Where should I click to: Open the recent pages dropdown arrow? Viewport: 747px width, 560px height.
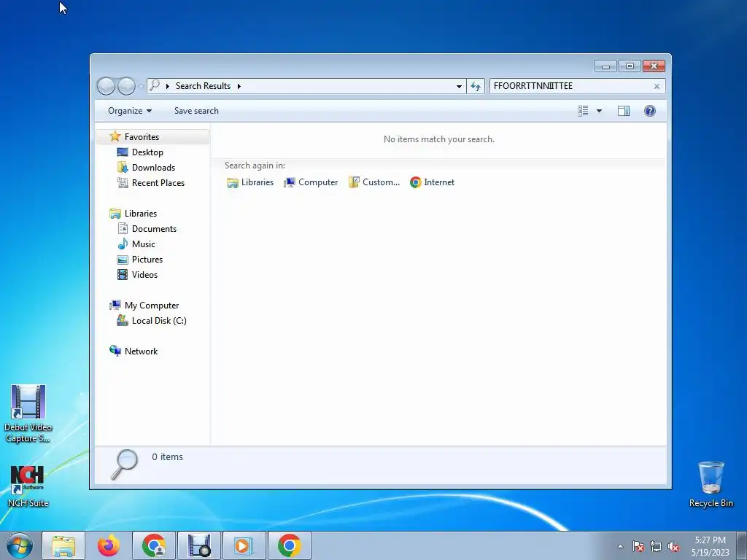pos(141,87)
